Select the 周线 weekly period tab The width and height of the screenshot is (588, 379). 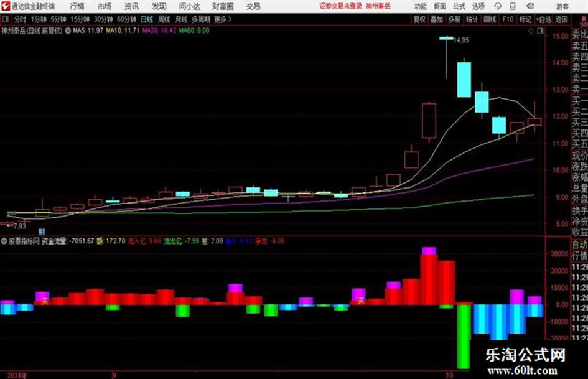tap(164, 19)
